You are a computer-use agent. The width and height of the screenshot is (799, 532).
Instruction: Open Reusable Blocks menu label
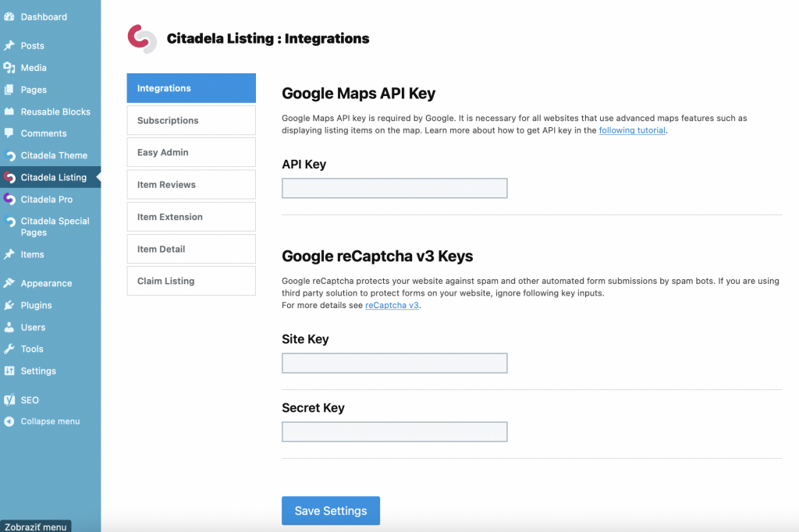click(55, 112)
